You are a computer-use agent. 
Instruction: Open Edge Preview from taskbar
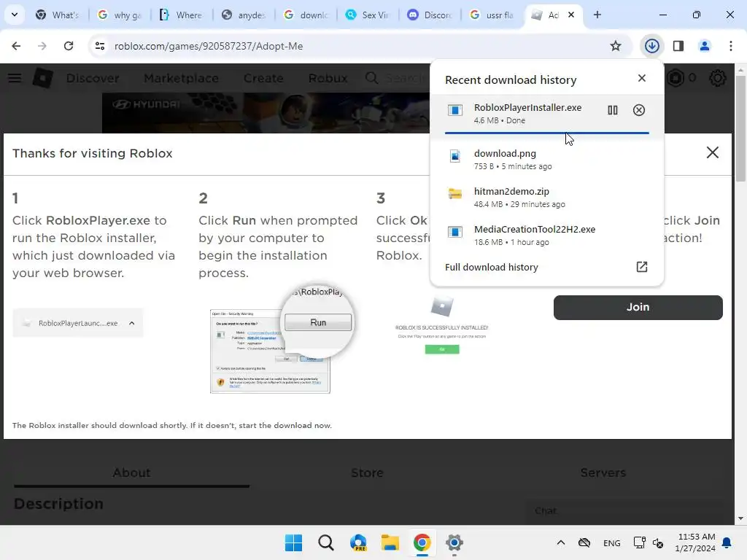pyautogui.click(x=358, y=542)
